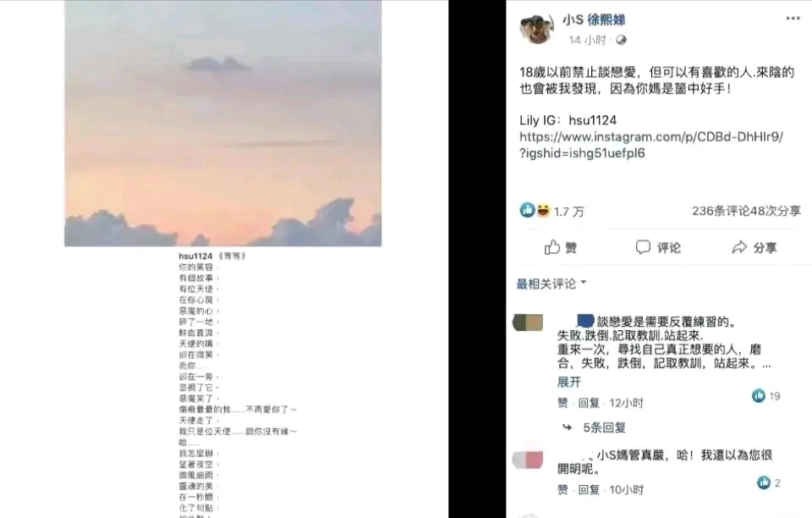Expand the 5条回复 reply thread
Screen dimensions: 812x518
[604, 428]
